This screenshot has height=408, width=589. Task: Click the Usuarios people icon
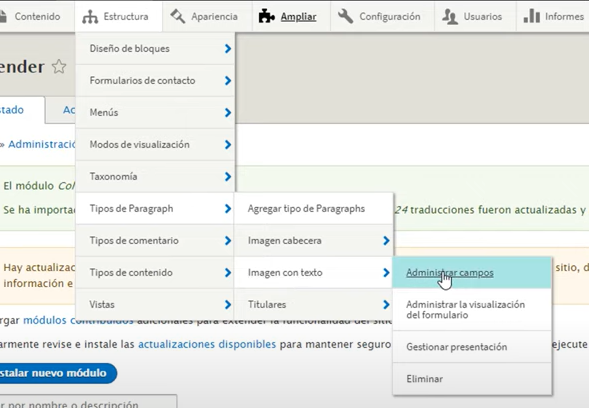tap(450, 17)
